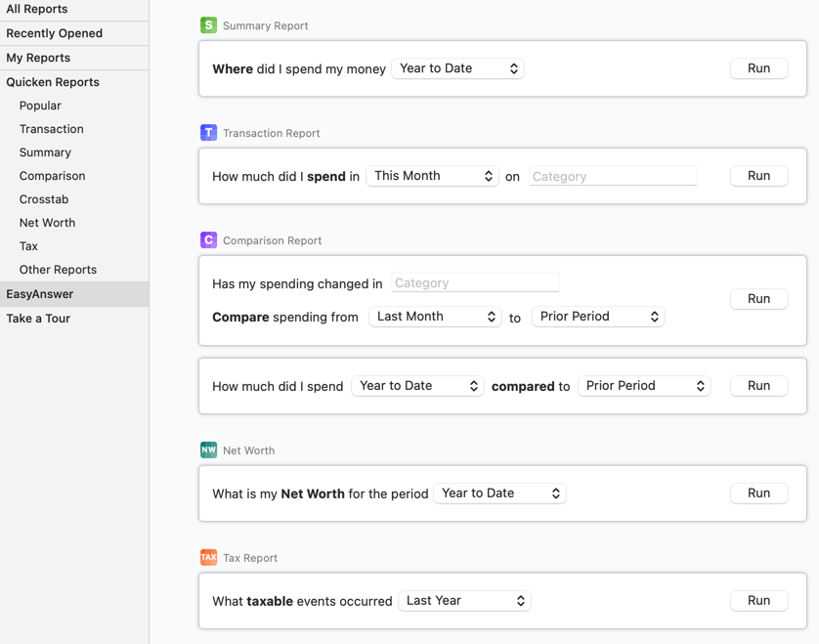Open the Last Year dropdown in Tax Report

tap(464, 599)
